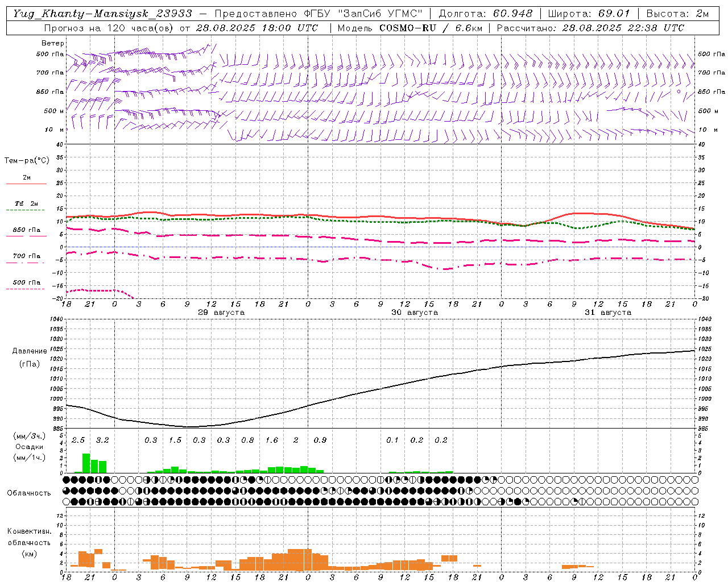Image resolution: width=728 pixels, height=582 pixels.
Task: Click the 0.8 three-hour precipitation value
Action: 247,440
